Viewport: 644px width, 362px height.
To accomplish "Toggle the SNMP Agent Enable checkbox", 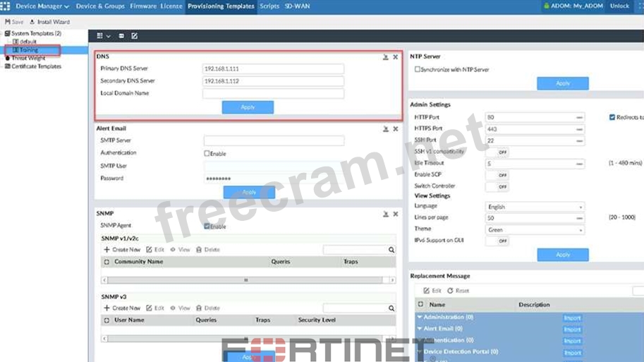I will click(207, 227).
